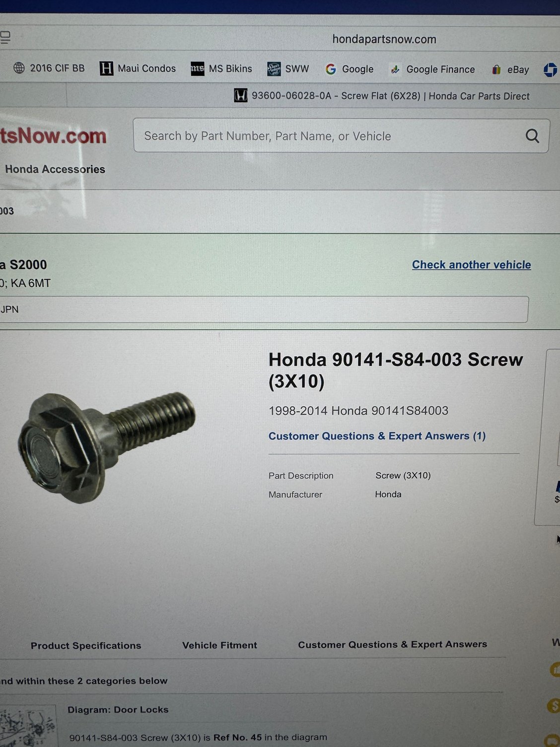Image resolution: width=560 pixels, height=747 pixels.
Task: Click the Door Locks diagram thumbnail
Action: tap(27, 728)
